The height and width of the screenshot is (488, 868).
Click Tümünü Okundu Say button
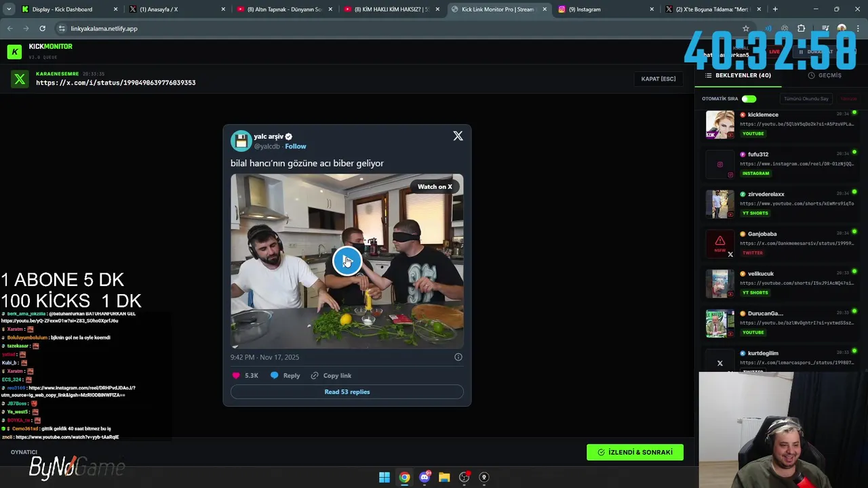(806, 99)
